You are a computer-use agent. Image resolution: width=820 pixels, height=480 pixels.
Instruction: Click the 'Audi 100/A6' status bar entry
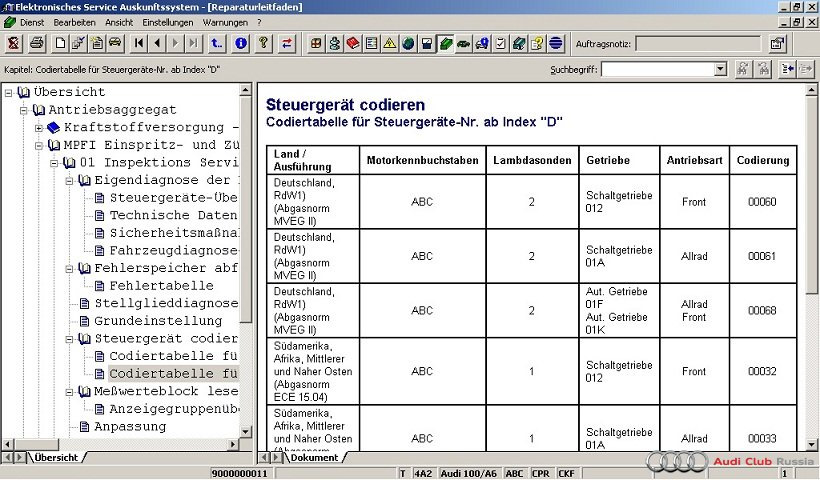click(469, 474)
